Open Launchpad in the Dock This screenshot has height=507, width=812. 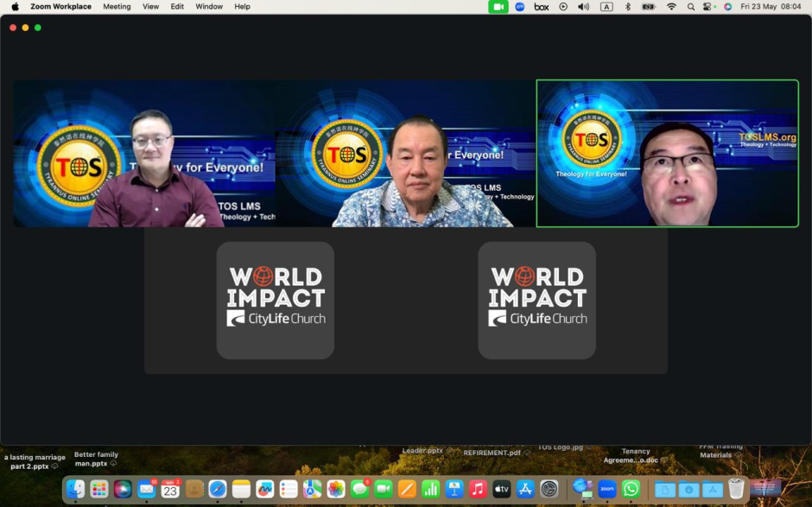pyautogui.click(x=99, y=489)
